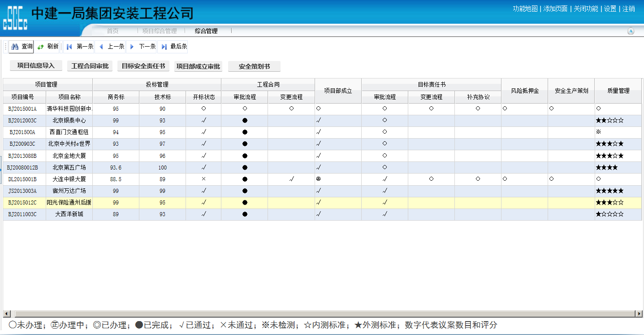Viewport: 644px width, 335px height.
Task: Click star rating for 北京第五广场
Action: (x=607, y=167)
